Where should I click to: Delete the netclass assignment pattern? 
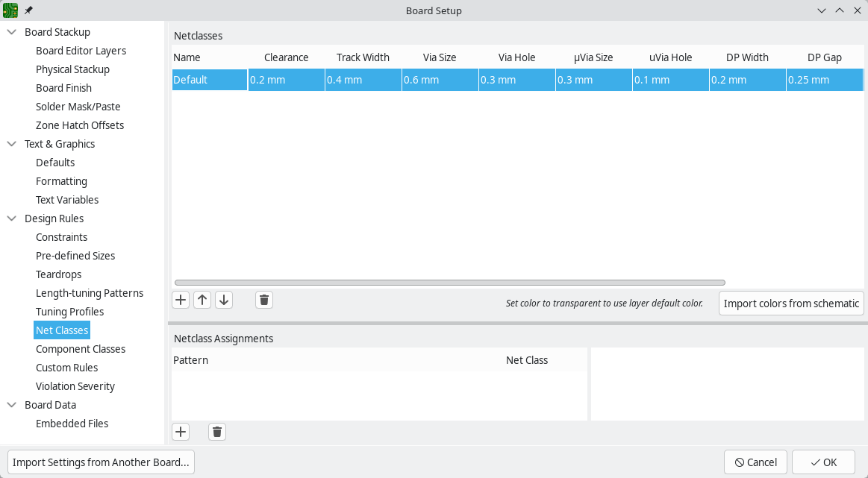[217, 432]
